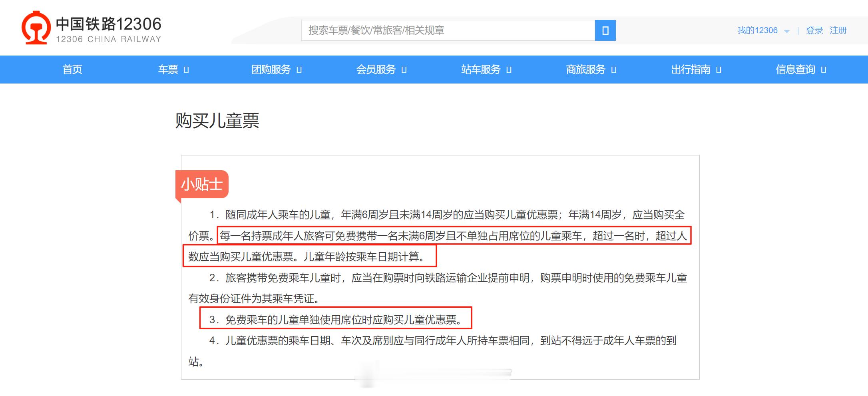Open the 出行指南 menu item
This screenshot has width=868, height=396.
[x=691, y=70]
